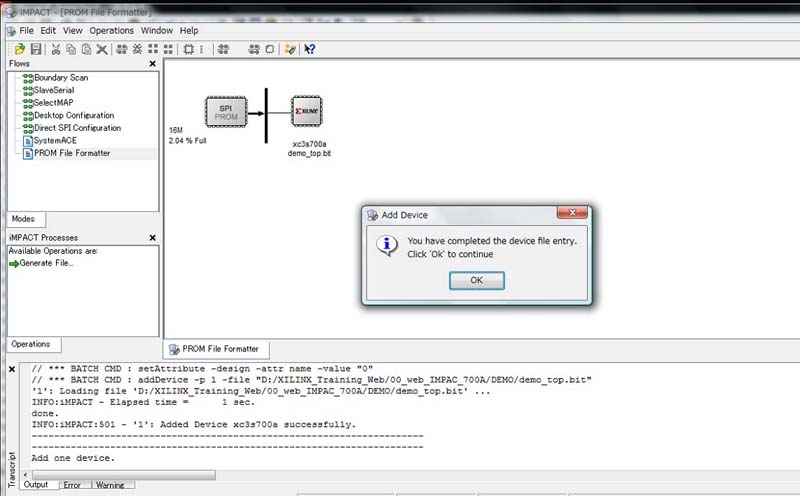The width and height of the screenshot is (800, 496).
Task: Click the Save floppy disk icon
Action: coord(36,49)
